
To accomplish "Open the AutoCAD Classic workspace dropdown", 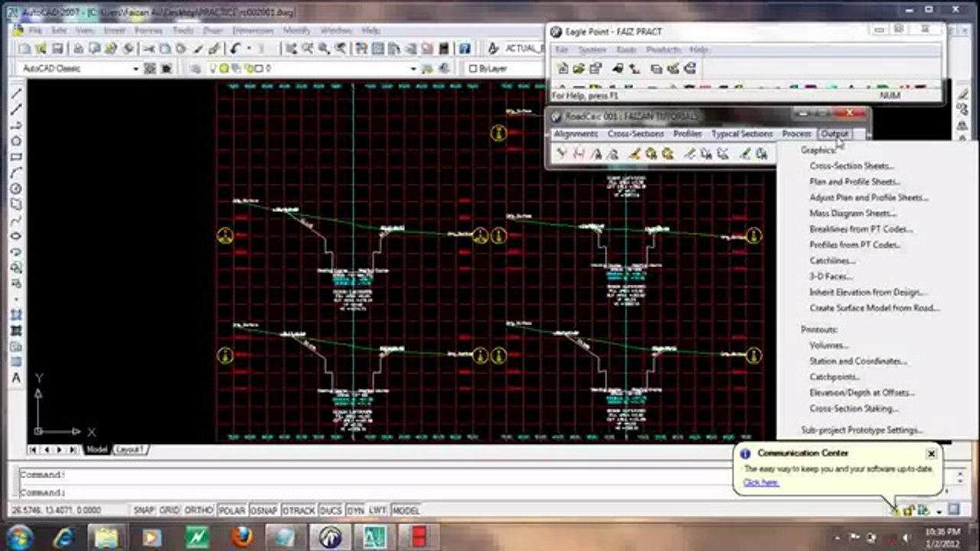I will 136,68.
